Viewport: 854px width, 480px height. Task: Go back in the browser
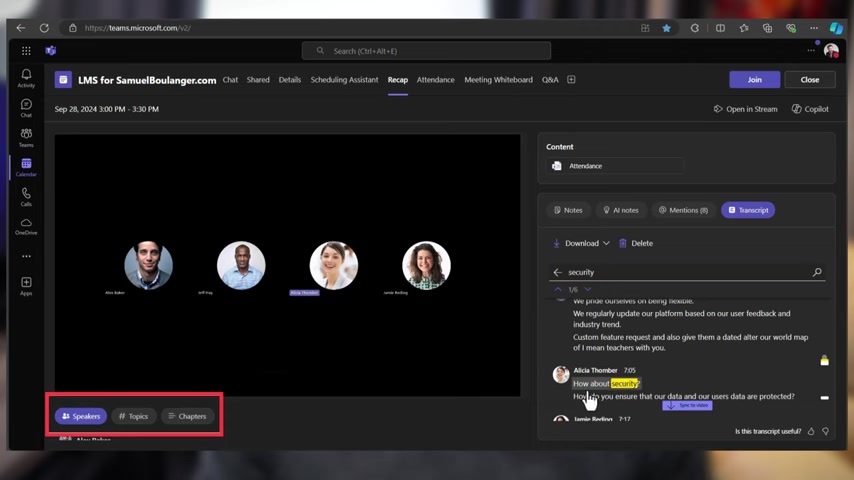click(x=21, y=28)
